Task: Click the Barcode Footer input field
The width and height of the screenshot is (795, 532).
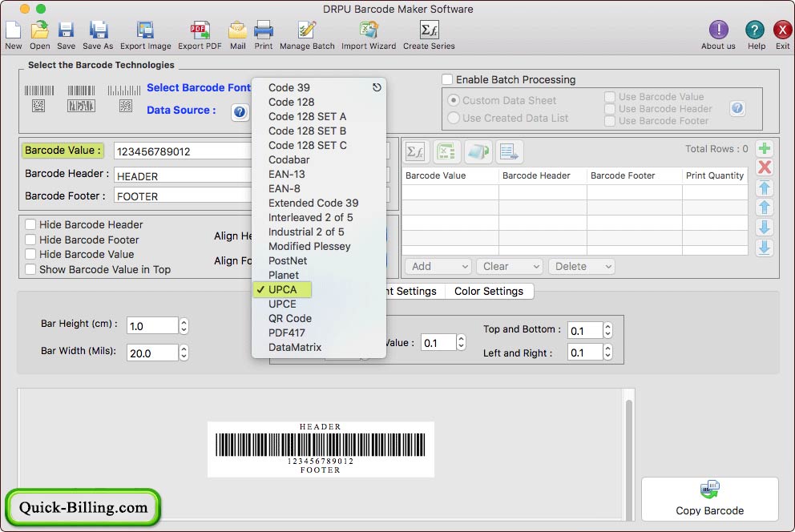Action: pyautogui.click(x=183, y=196)
